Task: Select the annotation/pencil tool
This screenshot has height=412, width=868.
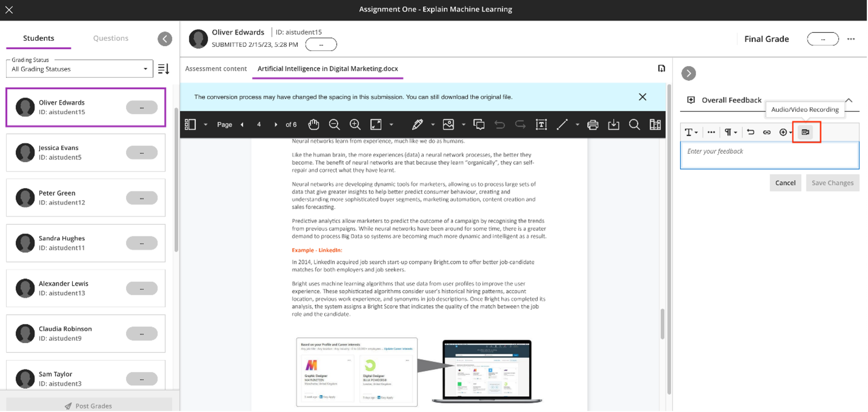Action: [x=417, y=124]
